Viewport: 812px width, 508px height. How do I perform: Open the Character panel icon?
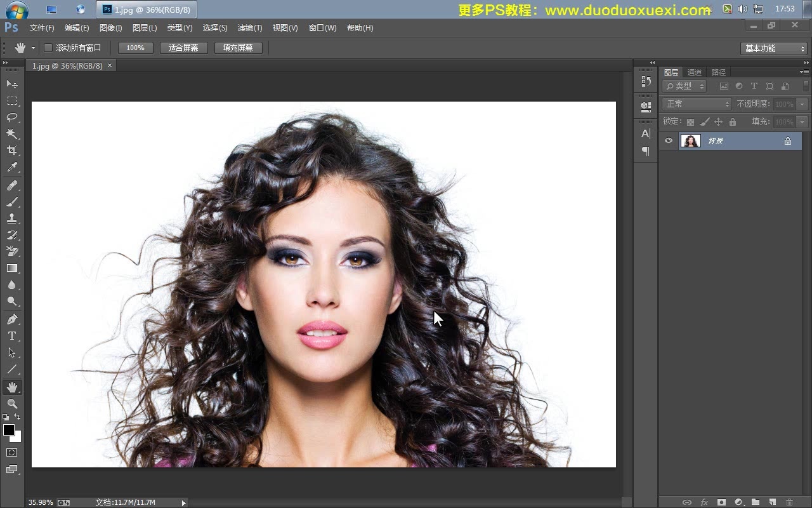[x=646, y=133]
